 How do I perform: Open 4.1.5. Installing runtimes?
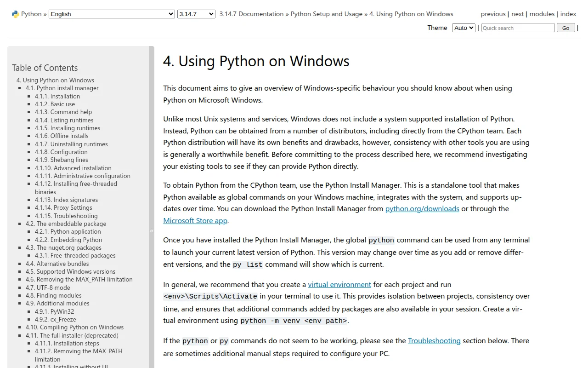point(68,128)
